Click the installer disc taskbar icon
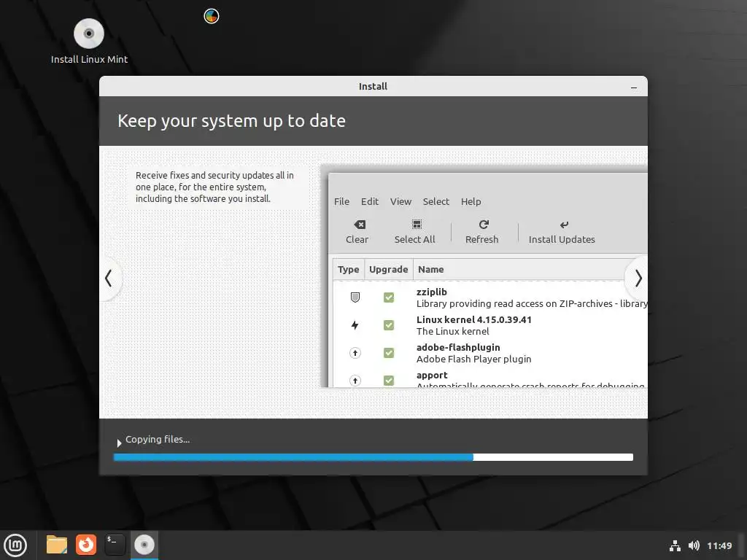747x560 pixels. [x=144, y=545]
